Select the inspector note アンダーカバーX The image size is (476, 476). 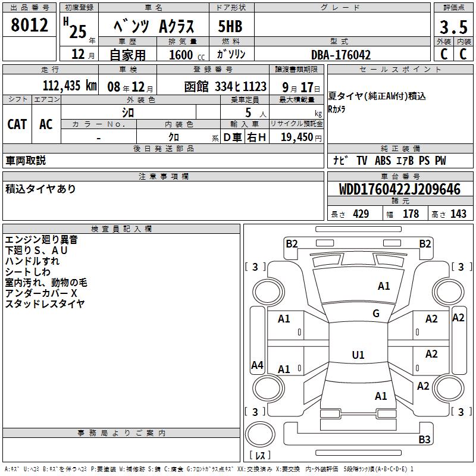click(41, 293)
